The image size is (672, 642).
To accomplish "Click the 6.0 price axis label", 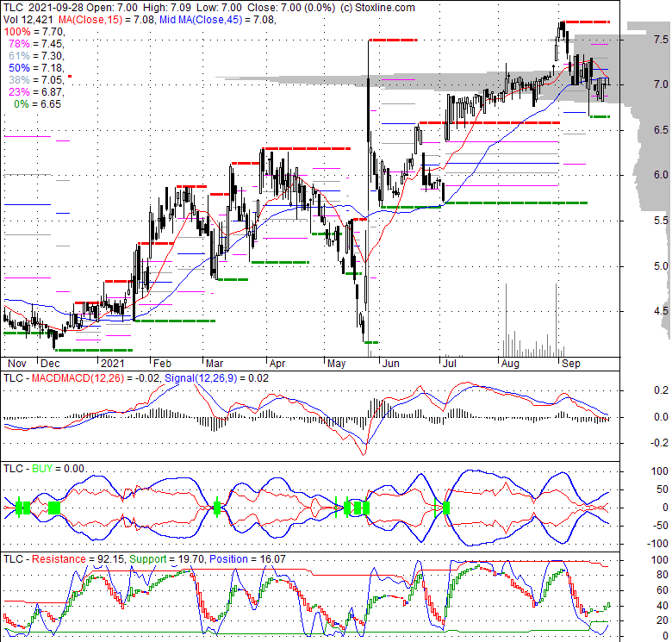I will [661, 175].
